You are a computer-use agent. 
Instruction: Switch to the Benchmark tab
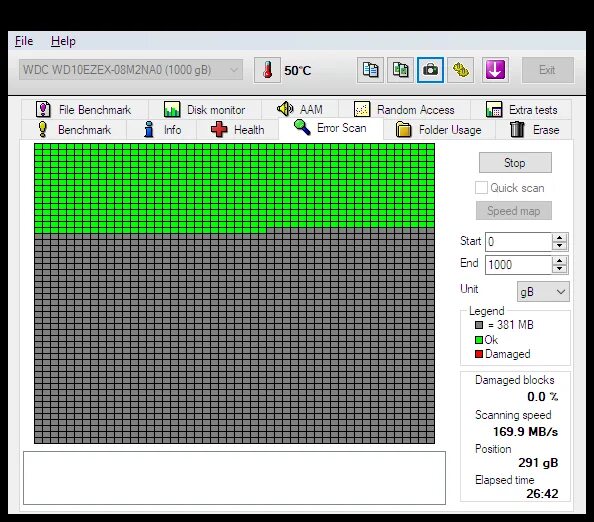[x=74, y=130]
